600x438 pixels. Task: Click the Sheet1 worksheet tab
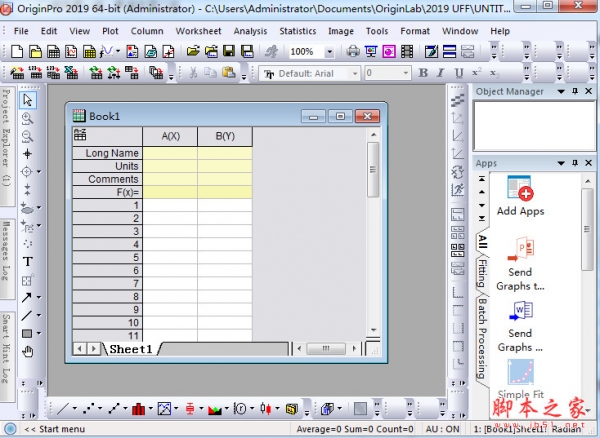tap(131, 349)
